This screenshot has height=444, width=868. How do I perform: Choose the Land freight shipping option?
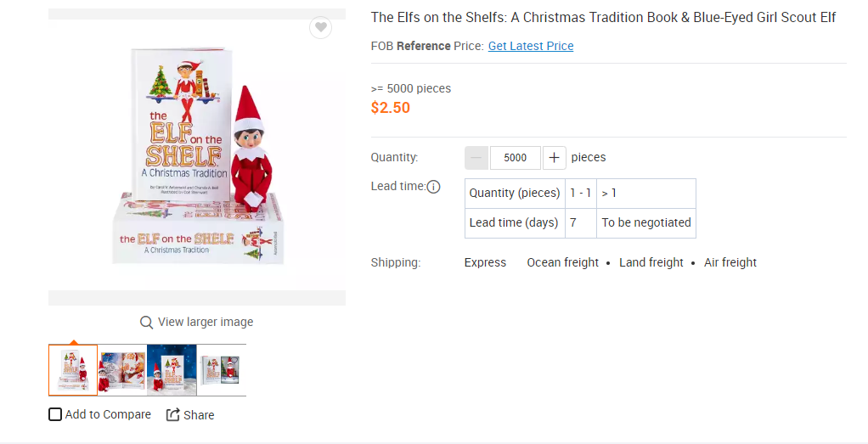[x=651, y=262]
